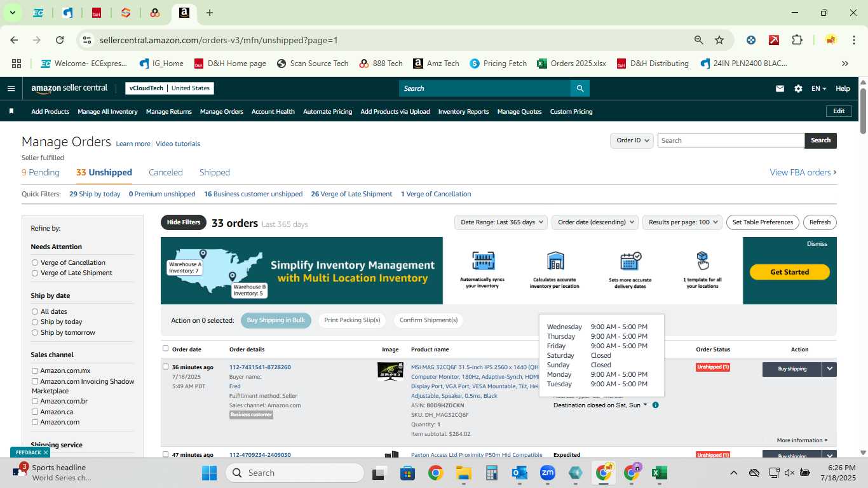This screenshot has width=868, height=488.
Task: Expand More information for first order
Action: [802, 440]
